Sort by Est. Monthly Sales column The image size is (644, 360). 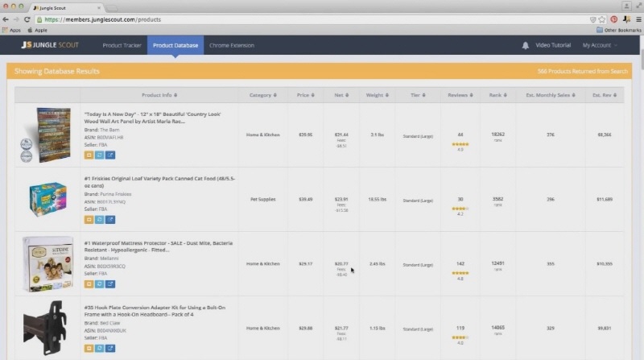[551, 95]
